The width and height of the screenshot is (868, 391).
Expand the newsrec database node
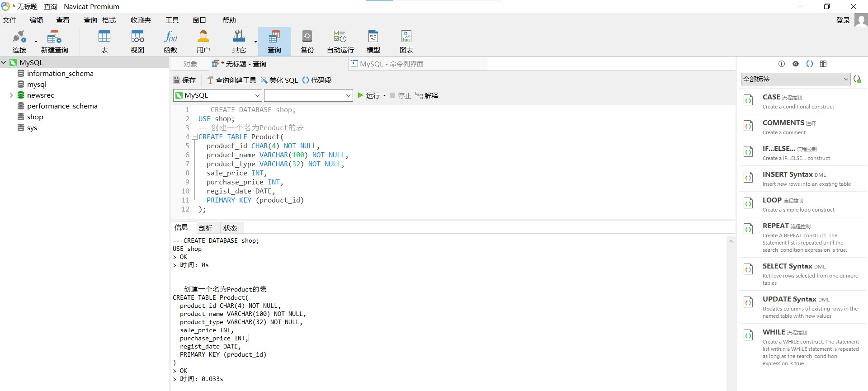tap(11, 95)
